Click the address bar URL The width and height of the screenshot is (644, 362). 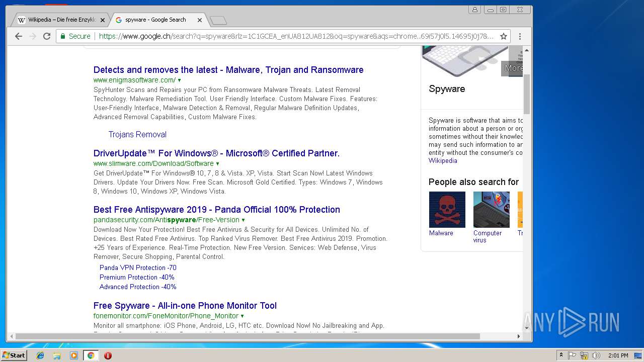point(297,36)
